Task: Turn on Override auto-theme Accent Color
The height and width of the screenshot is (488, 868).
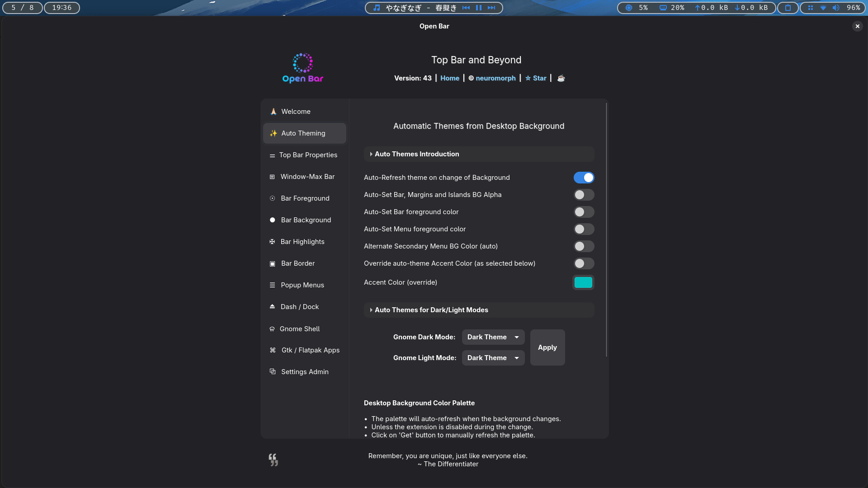Action: pyautogui.click(x=584, y=263)
